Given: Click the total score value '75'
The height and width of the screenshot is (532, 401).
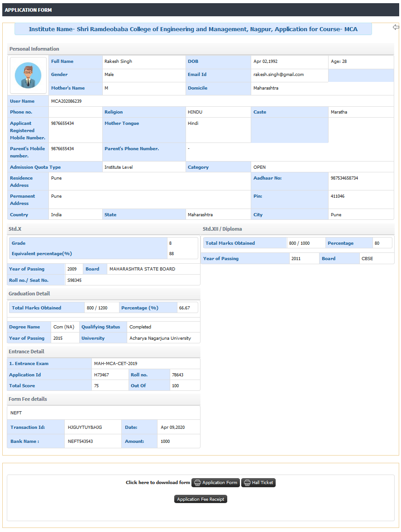Looking at the screenshot, I should 96,386.
